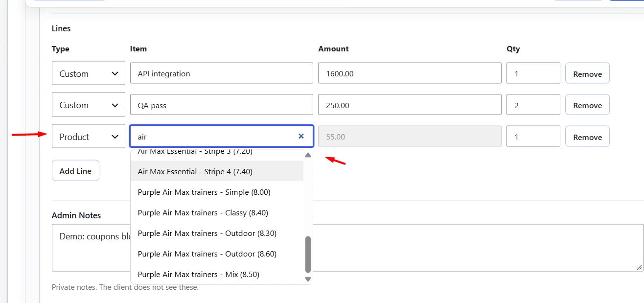This screenshot has height=303, width=644.
Task: Click the 'Type' column header
Action: click(x=61, y=49)
